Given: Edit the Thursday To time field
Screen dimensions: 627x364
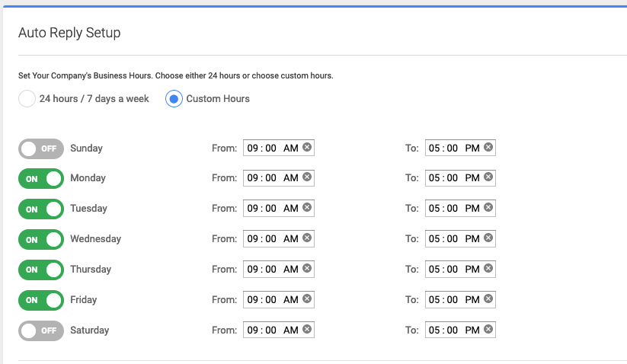Looking at the screenshot, I should point(460,269).
